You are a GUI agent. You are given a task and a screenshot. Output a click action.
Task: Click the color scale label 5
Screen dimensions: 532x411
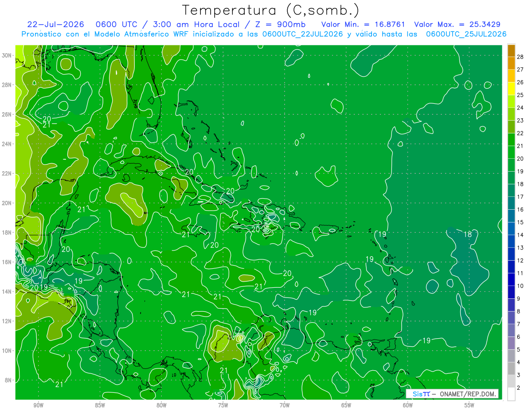pyautogui.click(x=519, y=350)
